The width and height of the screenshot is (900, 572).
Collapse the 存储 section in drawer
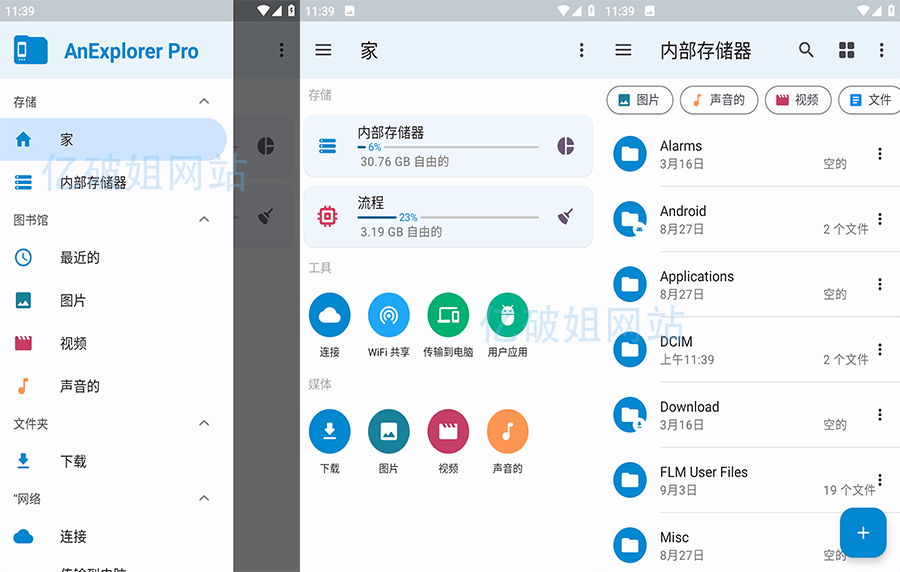click(x=204, y=102)
